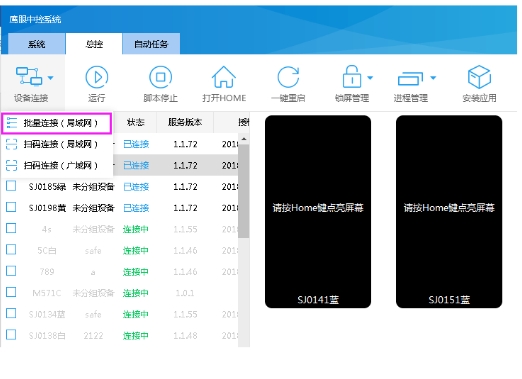Check the SJ0198黄 row checkbox
Viewport: 522px width, 379px height.
pyautogui.click(x=11, y=207)
